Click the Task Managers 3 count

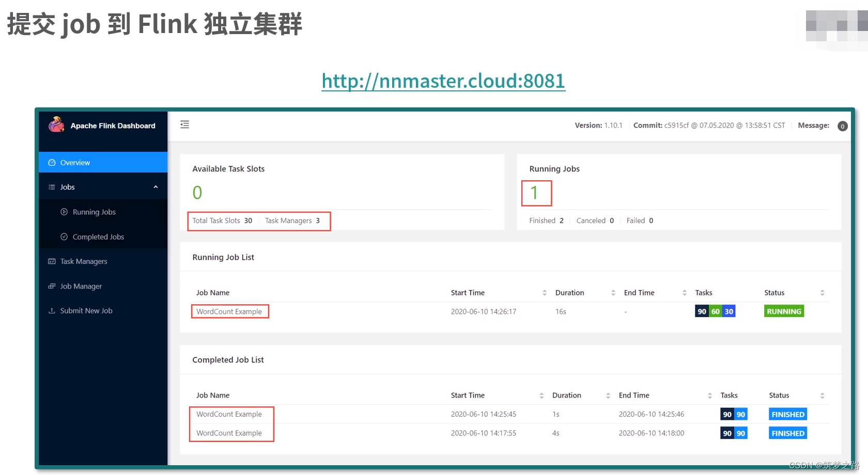(292, 220)
